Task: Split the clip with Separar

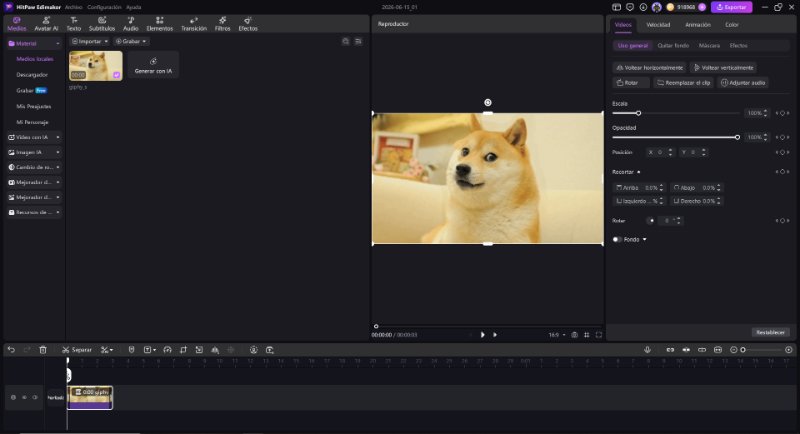Action: [77, 350]
